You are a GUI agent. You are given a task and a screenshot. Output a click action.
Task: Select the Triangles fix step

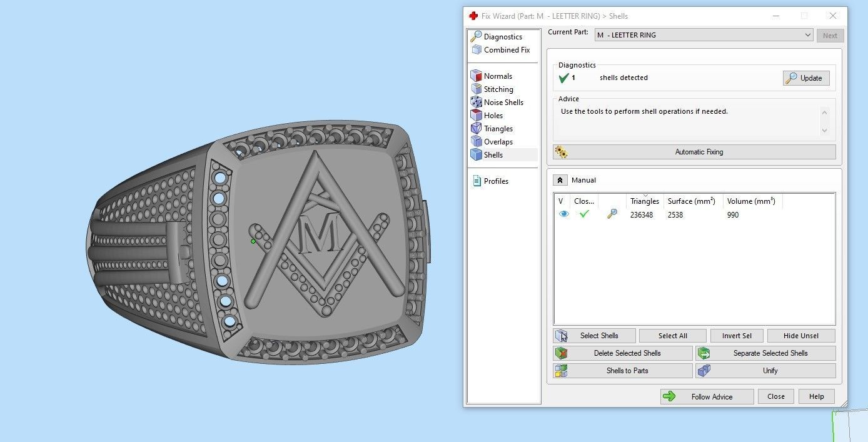tap(498, 129)
